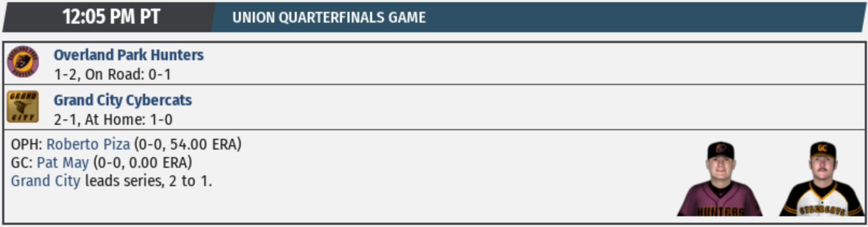This screenshot has height=227, width=868.
Task: Follow the Grand City link in series summary
Action: click(x=45, y=181)
